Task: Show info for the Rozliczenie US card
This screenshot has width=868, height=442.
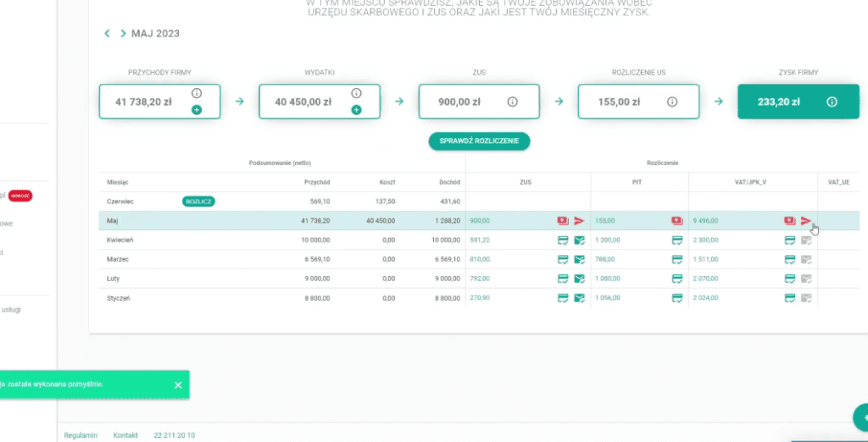Action: pos(672,102)
